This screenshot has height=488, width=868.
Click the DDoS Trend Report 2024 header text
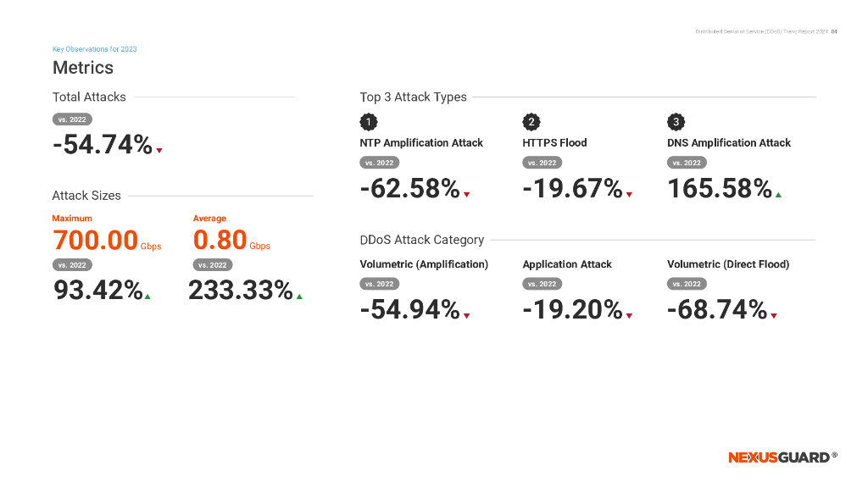[x=761, y=31]
